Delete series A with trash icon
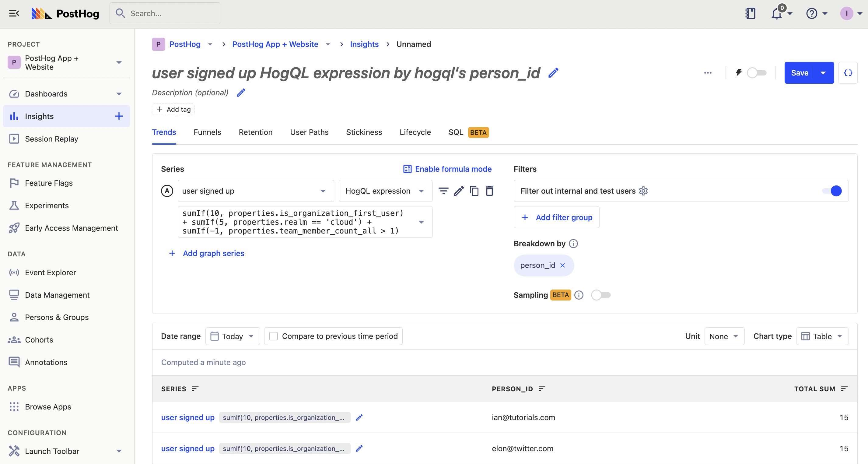The height and width of the screenshot is (464, 868). tap(490, 191)
